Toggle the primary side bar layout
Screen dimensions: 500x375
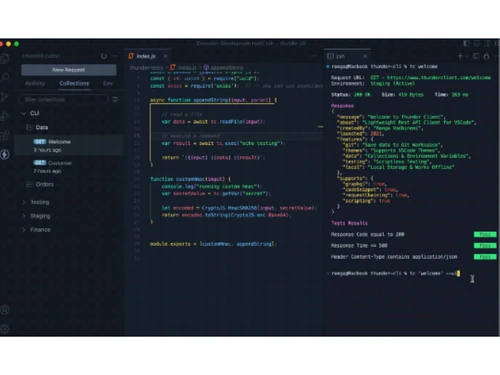466,43
